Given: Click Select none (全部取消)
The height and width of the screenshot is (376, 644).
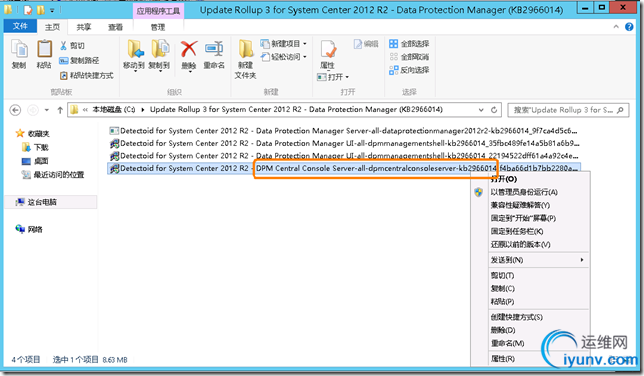Looking at the screenshot, I should click(409, 57).
